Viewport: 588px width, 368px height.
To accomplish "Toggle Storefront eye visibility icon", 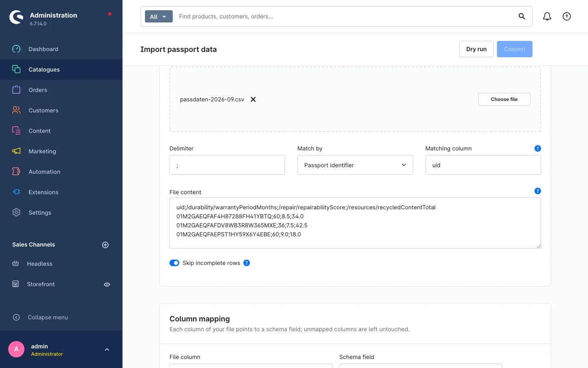I will [107, 285].
